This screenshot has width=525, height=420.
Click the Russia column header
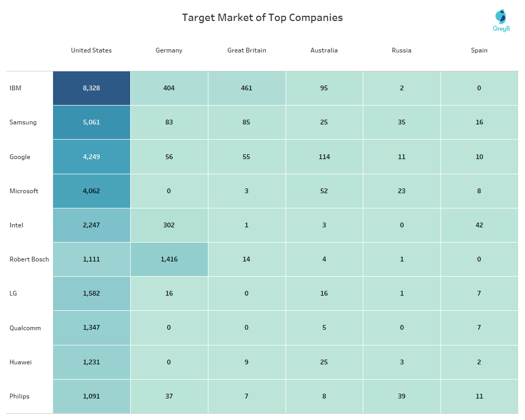click(x=402, y=50)
